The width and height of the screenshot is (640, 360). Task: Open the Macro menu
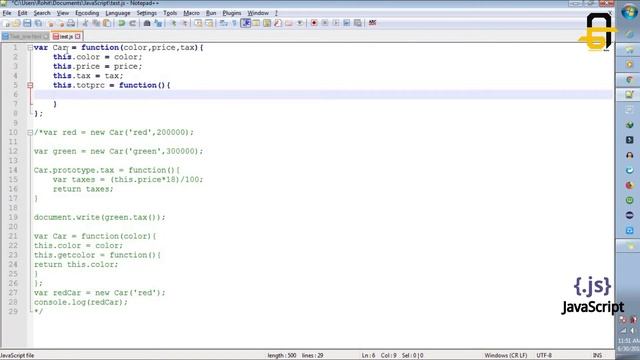click(191, 13)
